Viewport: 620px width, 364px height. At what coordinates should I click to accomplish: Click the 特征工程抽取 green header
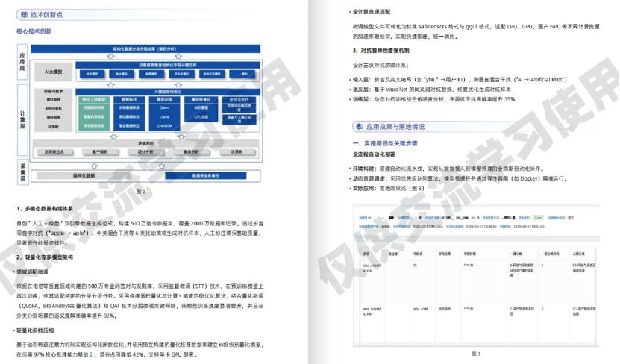(94, 98)
